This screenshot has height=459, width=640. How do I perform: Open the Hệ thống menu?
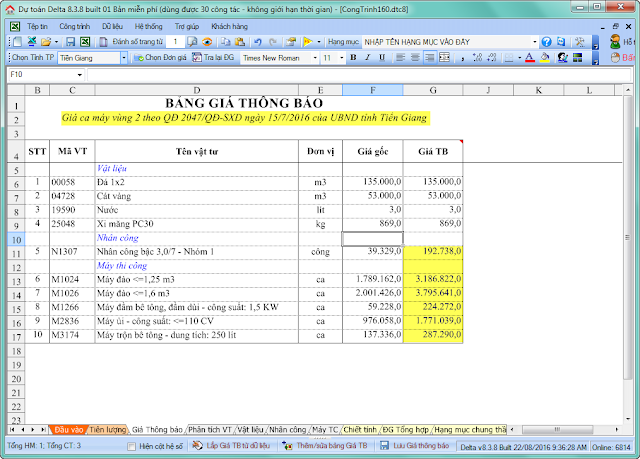[149, 27]
